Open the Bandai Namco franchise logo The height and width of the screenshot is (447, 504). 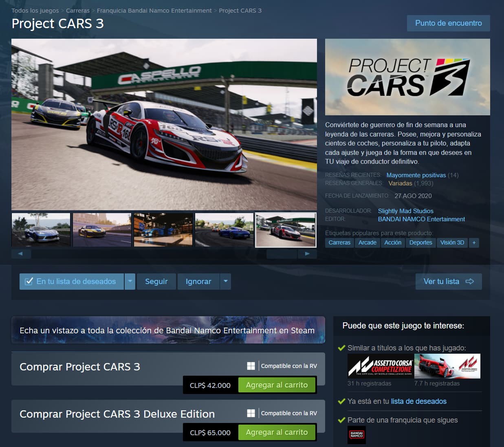click(357, 435)
